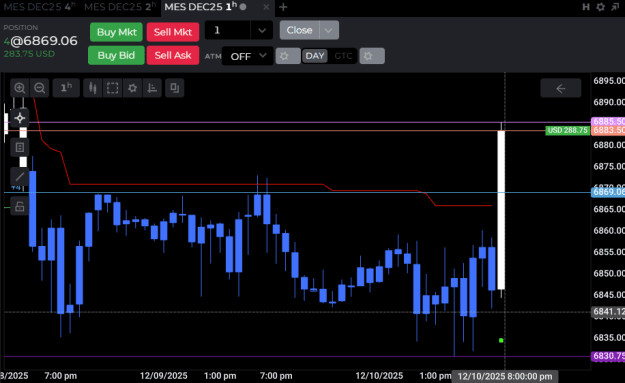
Task: Activate the dashed rectangle selection tool
Action: click(x=112, y=88)
